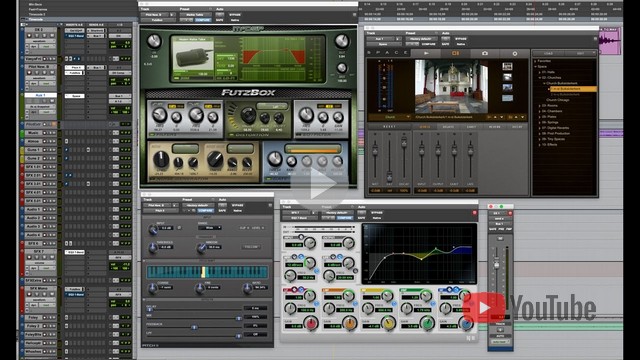Select the second small image thumbnail in Space
Screen dimensions: 640x360
507,77
